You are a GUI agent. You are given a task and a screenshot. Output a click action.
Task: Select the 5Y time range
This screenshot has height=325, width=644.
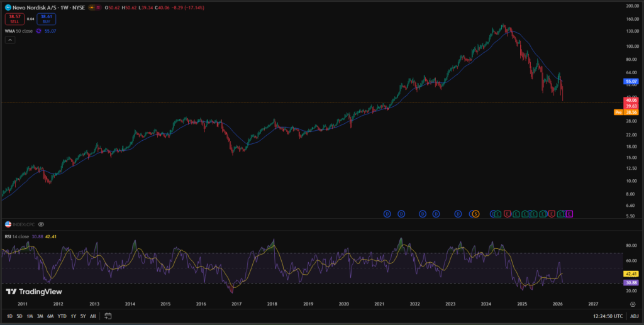click(x=83, y=316)
